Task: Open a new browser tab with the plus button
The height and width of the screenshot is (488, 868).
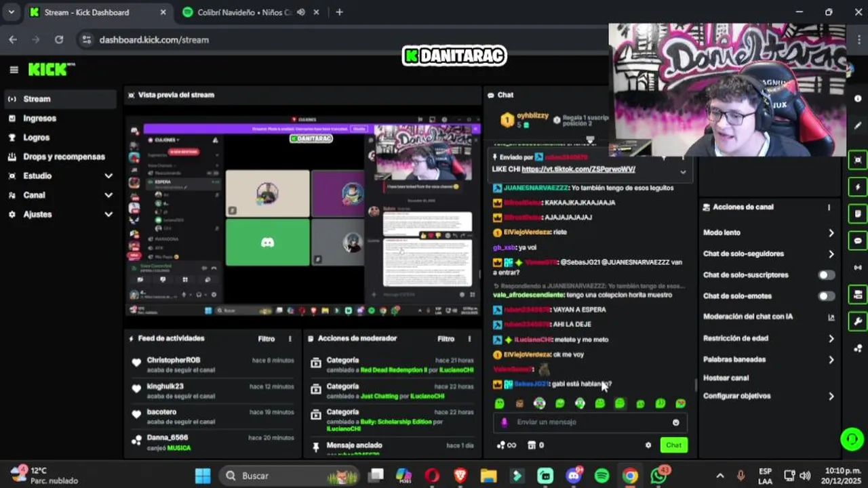Action: [x=339, y=12]
